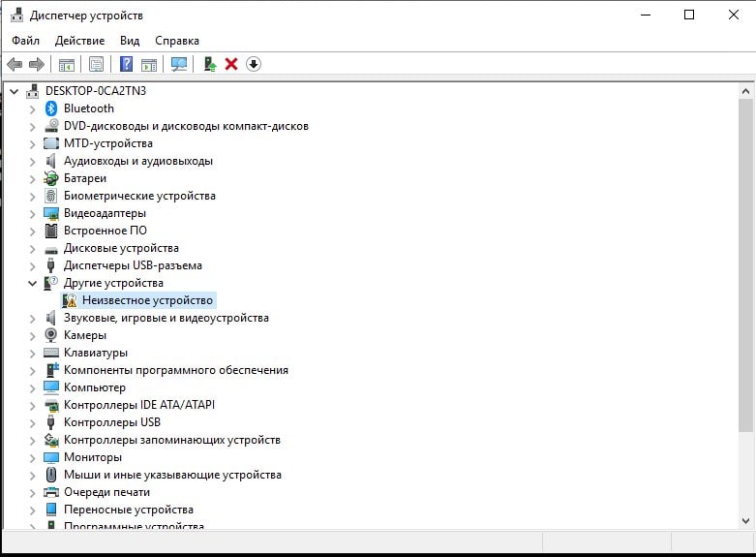
Task: Expand the Контроллеры USB category
Action: tap(32, 422)
